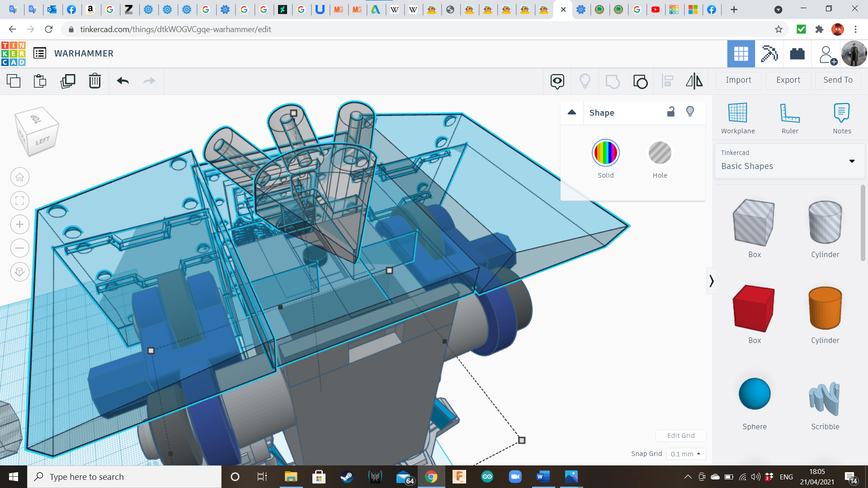The image size is (868, 488).
Task: Click the Windows taskbar search box
Action: pyautogui.click(x=124, y=477)
